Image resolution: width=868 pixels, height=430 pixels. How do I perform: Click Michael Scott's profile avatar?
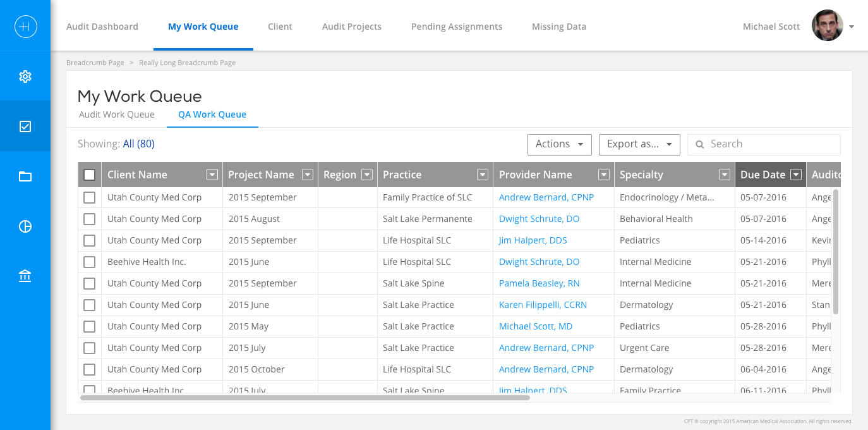827,26
